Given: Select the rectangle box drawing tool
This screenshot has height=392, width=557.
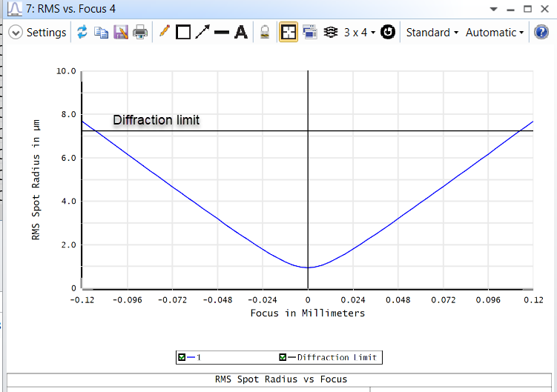Looking at the screenshot, I should coord(183,33).
